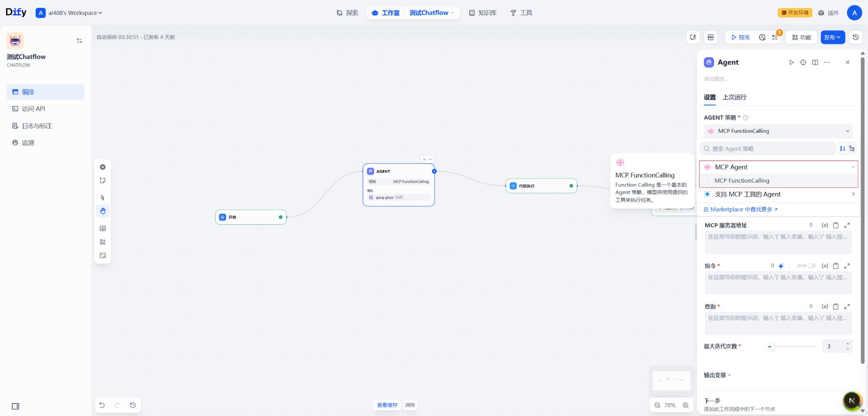This screenshot has height=416, width=868.
Task: Add a note to the canvas
Action: click(103, 180)
